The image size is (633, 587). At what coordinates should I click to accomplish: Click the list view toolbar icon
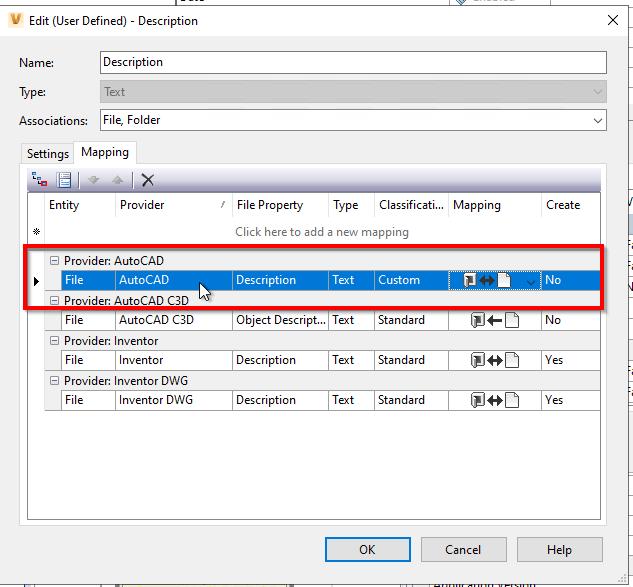[64, 180]
